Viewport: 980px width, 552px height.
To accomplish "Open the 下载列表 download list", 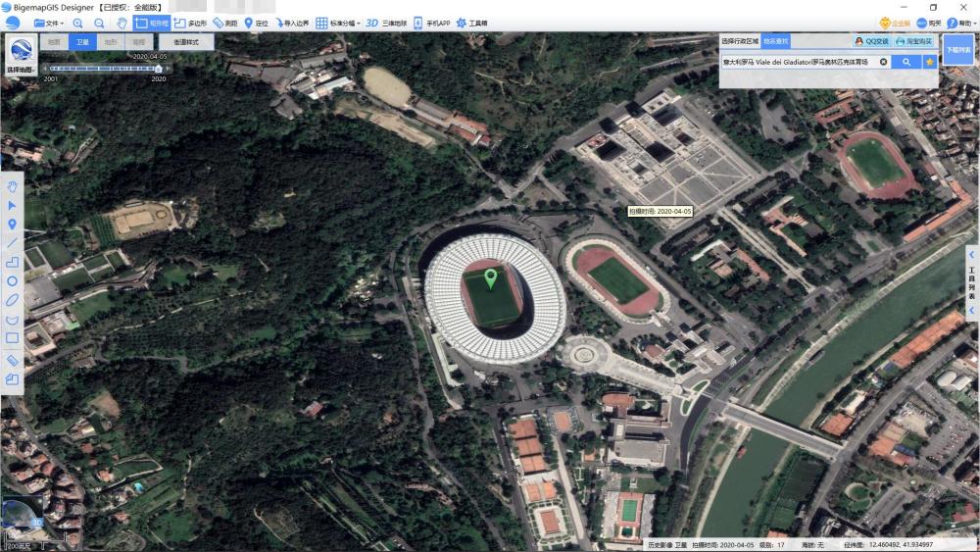I will click(x=958, y=49).
